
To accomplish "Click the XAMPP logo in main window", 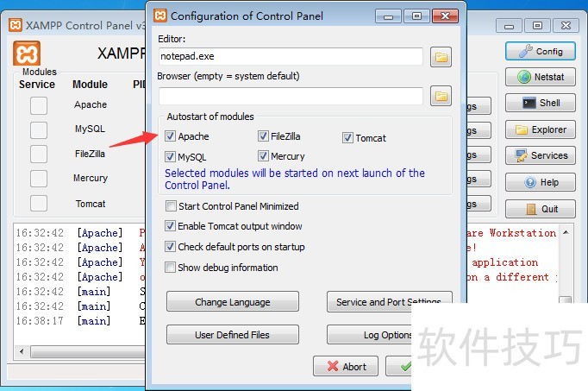I will point(27,54).
